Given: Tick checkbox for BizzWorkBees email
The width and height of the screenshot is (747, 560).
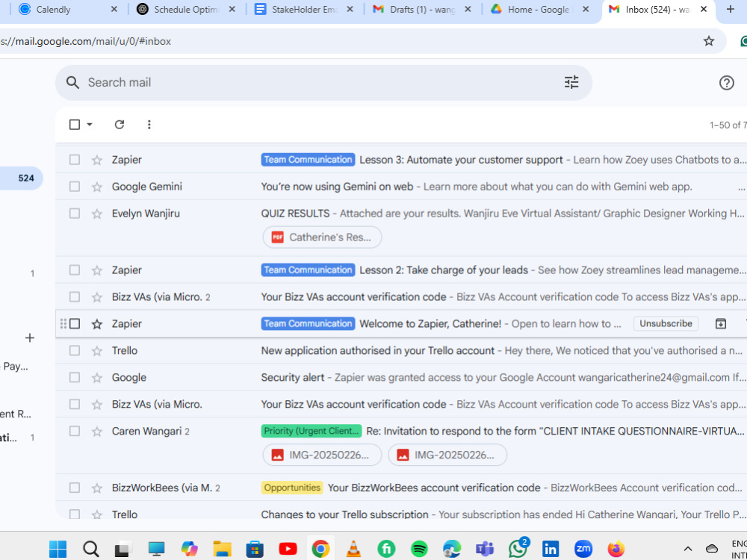Looking at the screenshot, I should pyautogui.click(x=74, y=488).
